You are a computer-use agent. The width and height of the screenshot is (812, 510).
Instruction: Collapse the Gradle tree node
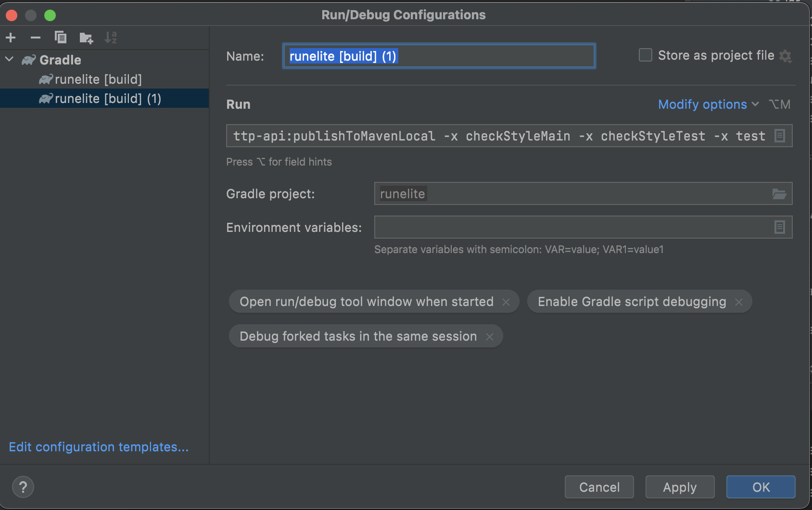[x=10, y=60]
